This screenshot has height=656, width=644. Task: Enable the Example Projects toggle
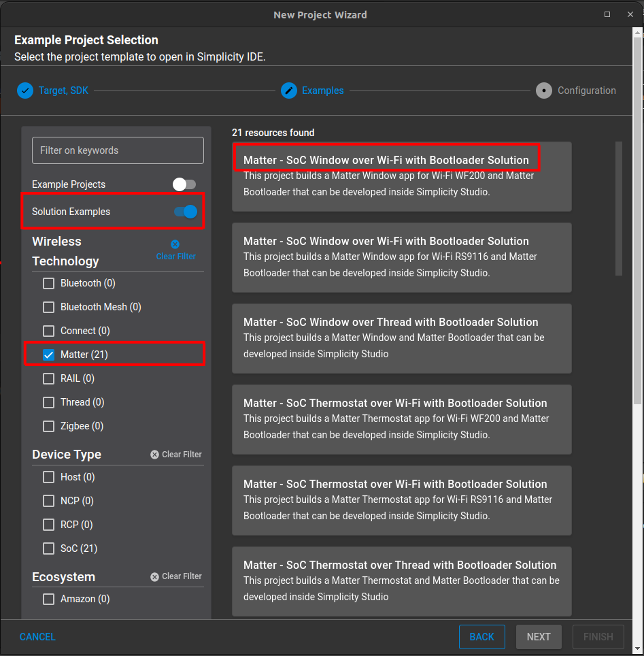(x=184, y=184)
